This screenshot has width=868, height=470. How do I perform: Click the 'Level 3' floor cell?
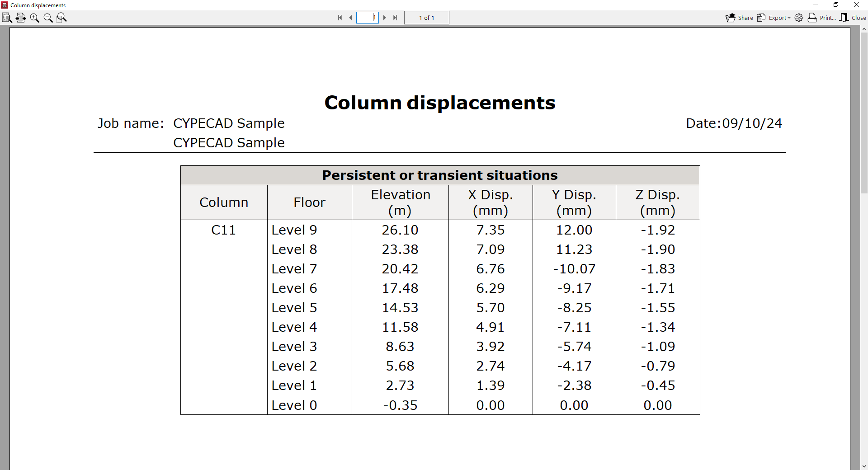click(294, 347)
